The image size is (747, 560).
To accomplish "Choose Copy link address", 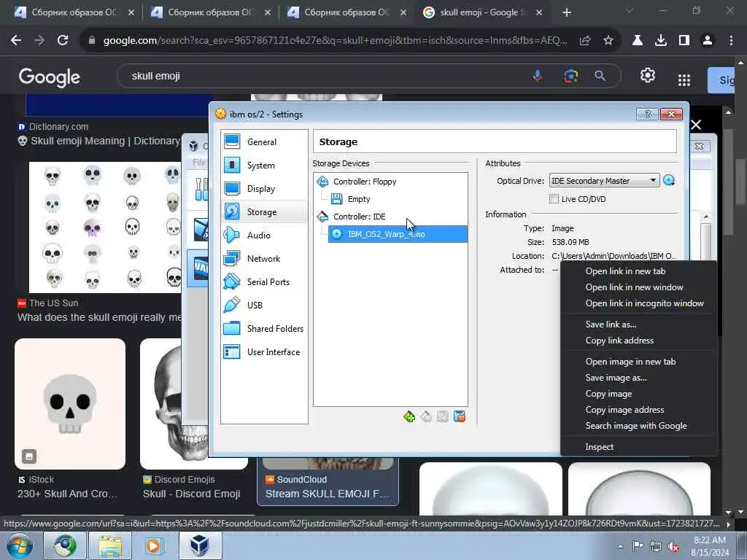I will pos(619,341).
